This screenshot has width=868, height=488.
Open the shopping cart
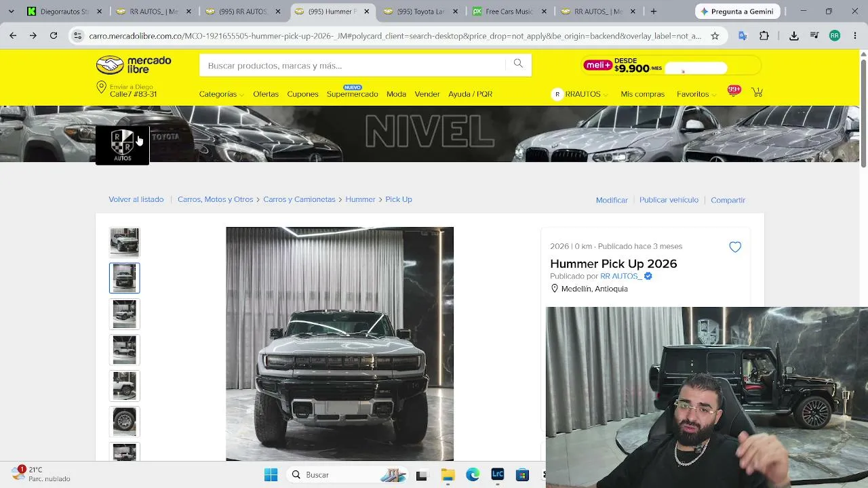point(757,92)
